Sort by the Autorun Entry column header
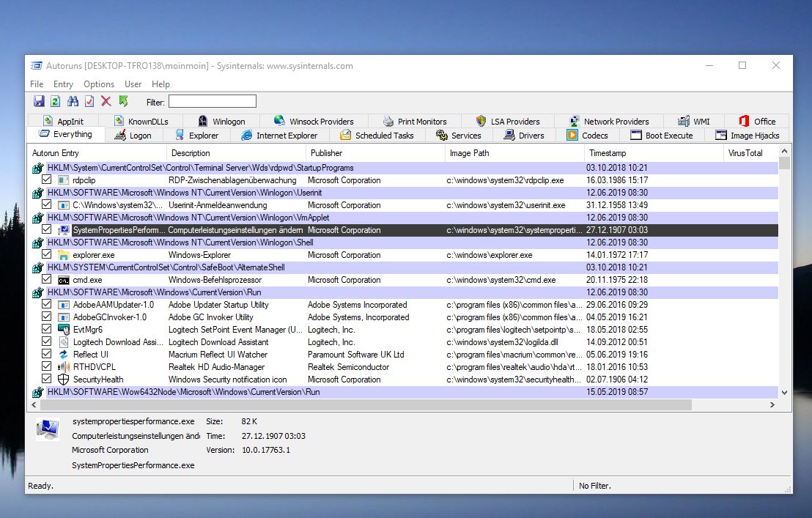Screen dimensions: 812x518 (x=97, y=153)
